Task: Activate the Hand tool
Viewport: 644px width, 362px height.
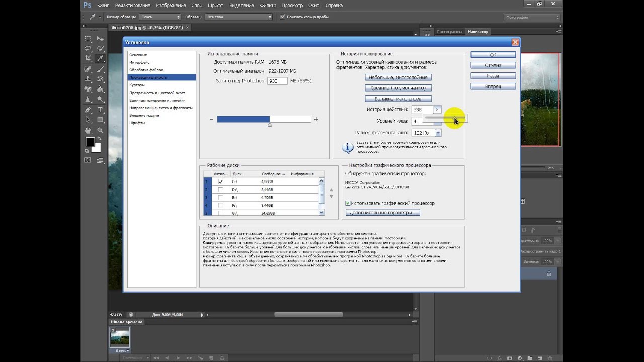Action: (88, 130)
